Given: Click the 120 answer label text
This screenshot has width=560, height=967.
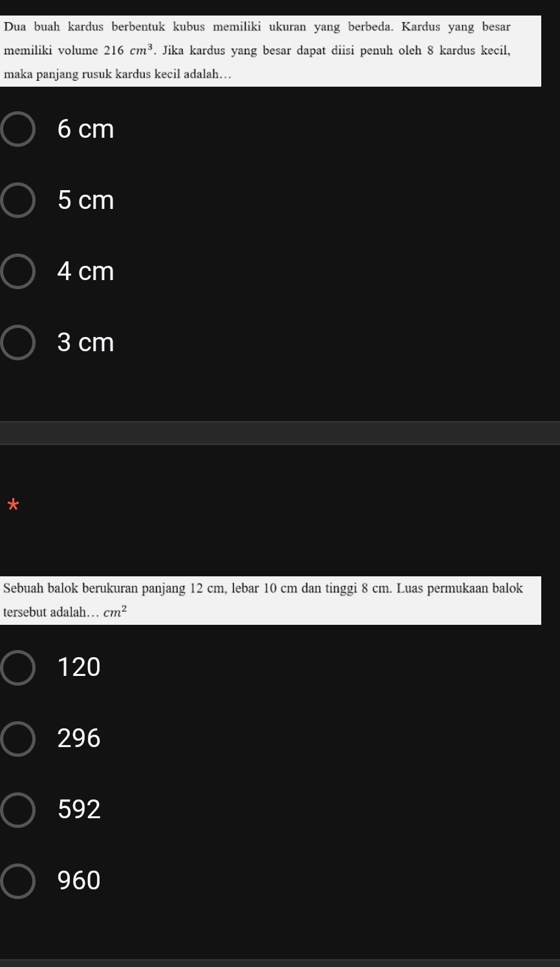Looking at the screenshot, I should point(80,667).
